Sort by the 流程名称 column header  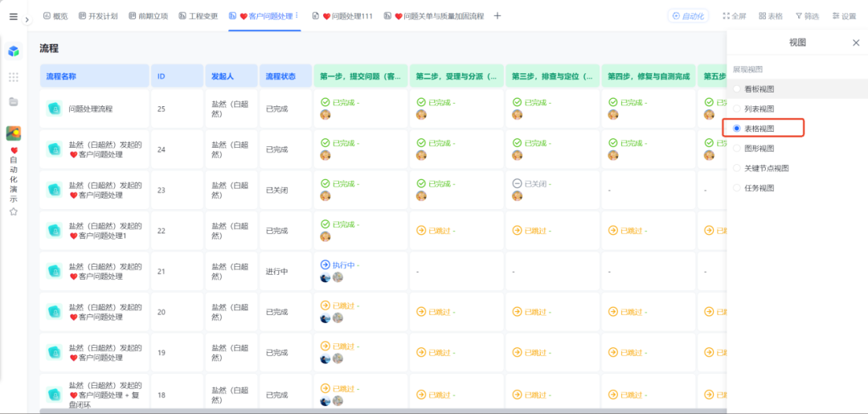(x=95, y=76)
